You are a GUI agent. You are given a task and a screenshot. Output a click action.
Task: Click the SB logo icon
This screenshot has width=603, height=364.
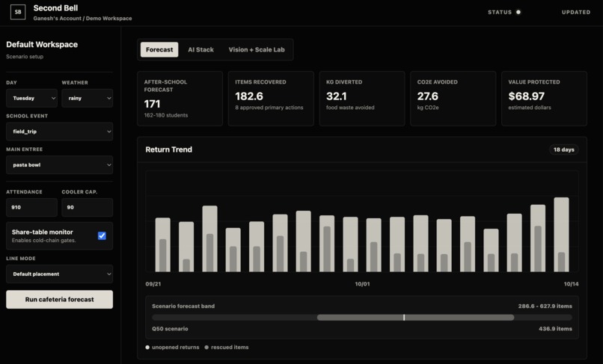coord(18,12)
